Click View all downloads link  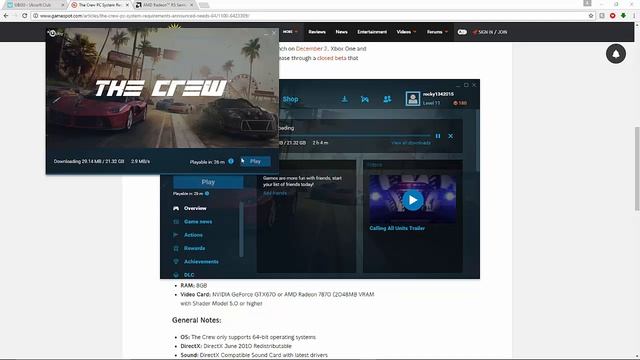(411, 143)
